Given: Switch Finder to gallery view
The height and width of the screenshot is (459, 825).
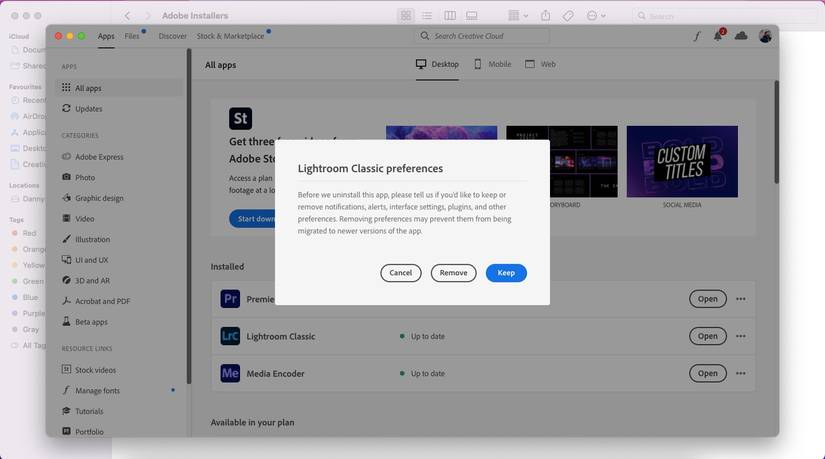Looking at the screenshot, I should point(472,16).
